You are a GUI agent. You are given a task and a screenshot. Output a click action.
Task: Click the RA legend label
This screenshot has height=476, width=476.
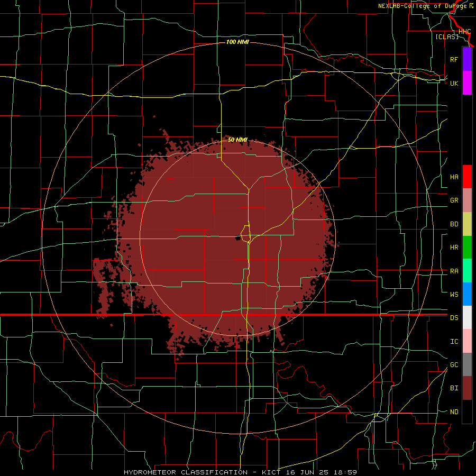point(454,271)
